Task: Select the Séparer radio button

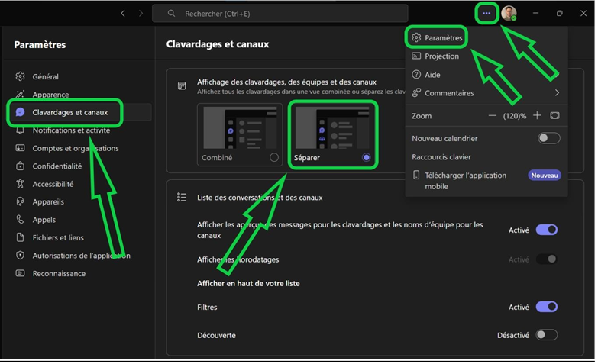Action: 366,157
